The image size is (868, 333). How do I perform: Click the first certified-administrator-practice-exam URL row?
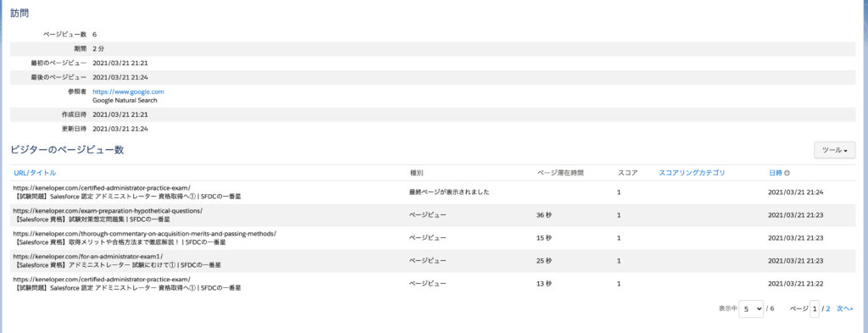coord(434,192)
